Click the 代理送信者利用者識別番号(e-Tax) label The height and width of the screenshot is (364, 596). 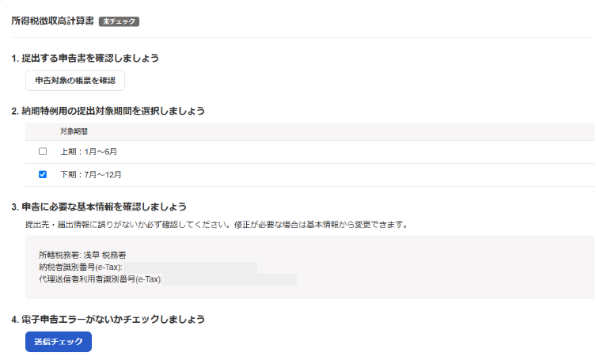[101, 279]
